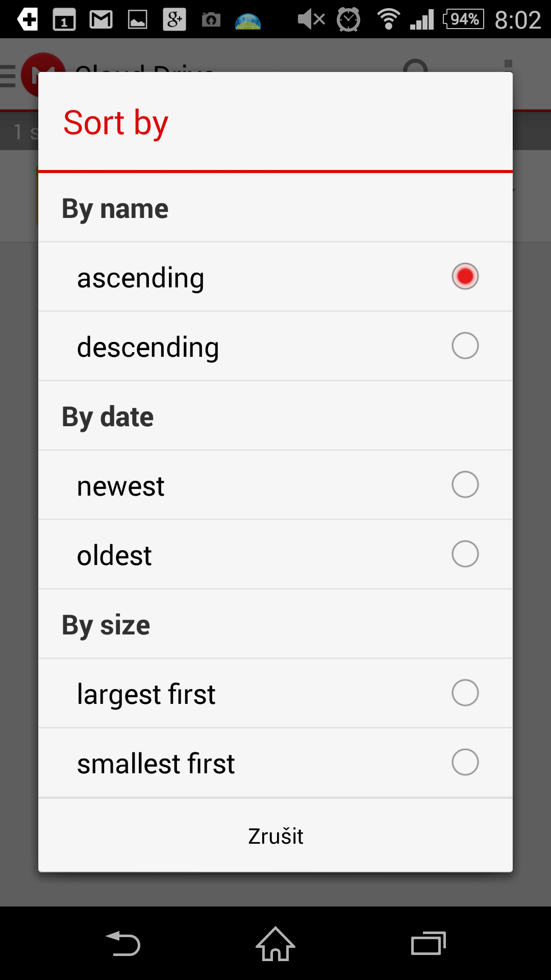Tap the muted sound status icon

311,20
